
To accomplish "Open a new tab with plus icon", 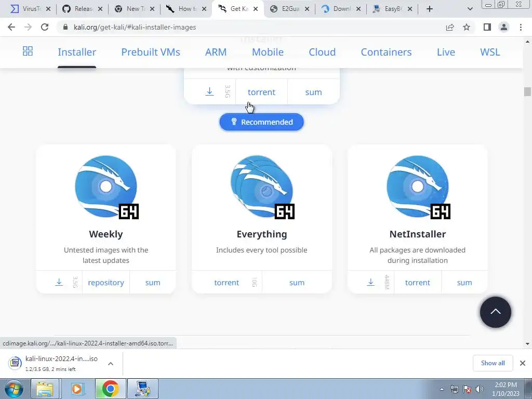I will click(x=430, y=9).
